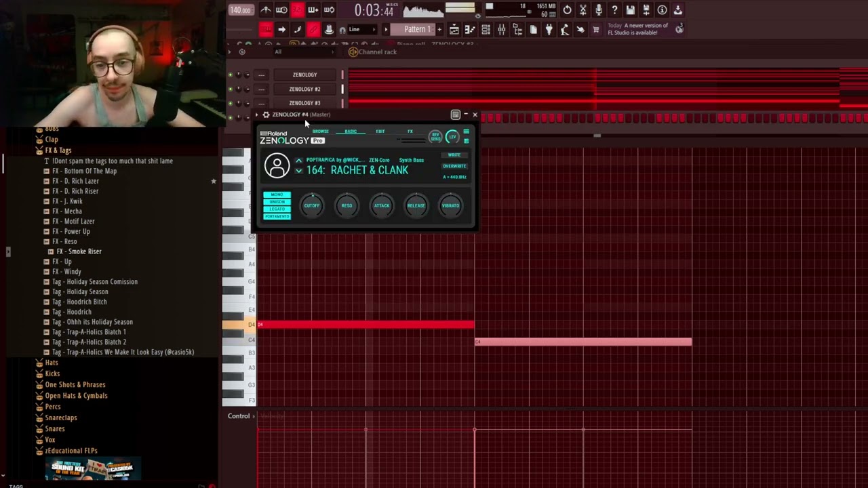
Task: Click the stamp tool icon
Action: click(329, 29)
